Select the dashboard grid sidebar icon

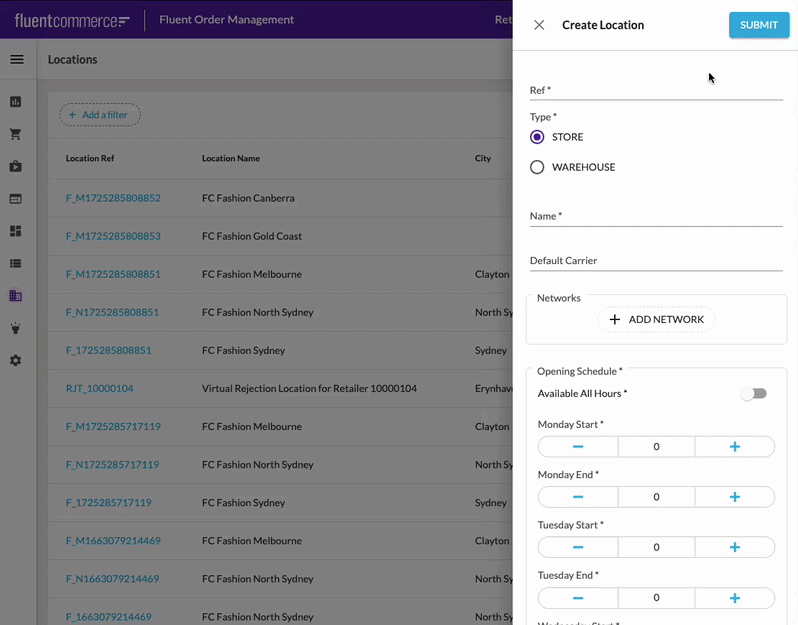pyautogui.click(x=16, y=231)
